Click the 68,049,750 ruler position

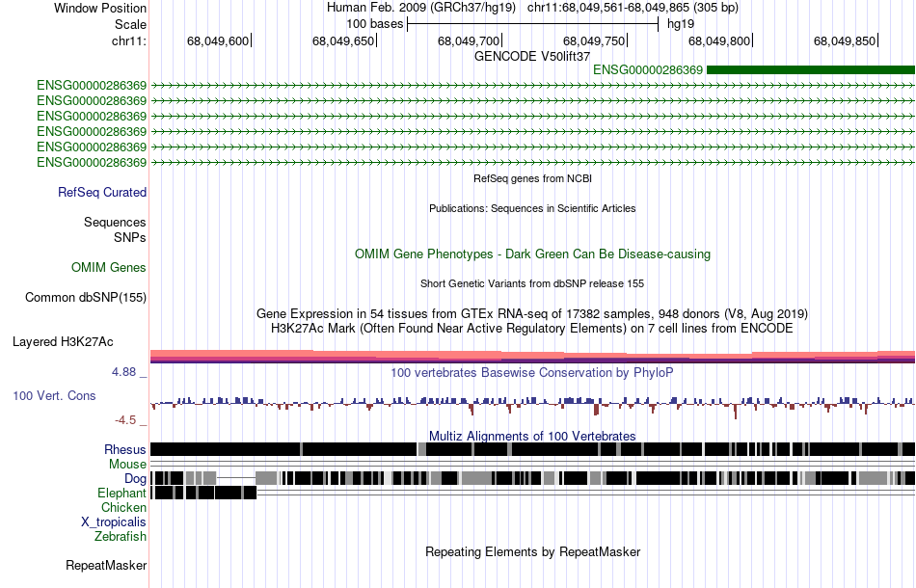[x=594, y=40]
